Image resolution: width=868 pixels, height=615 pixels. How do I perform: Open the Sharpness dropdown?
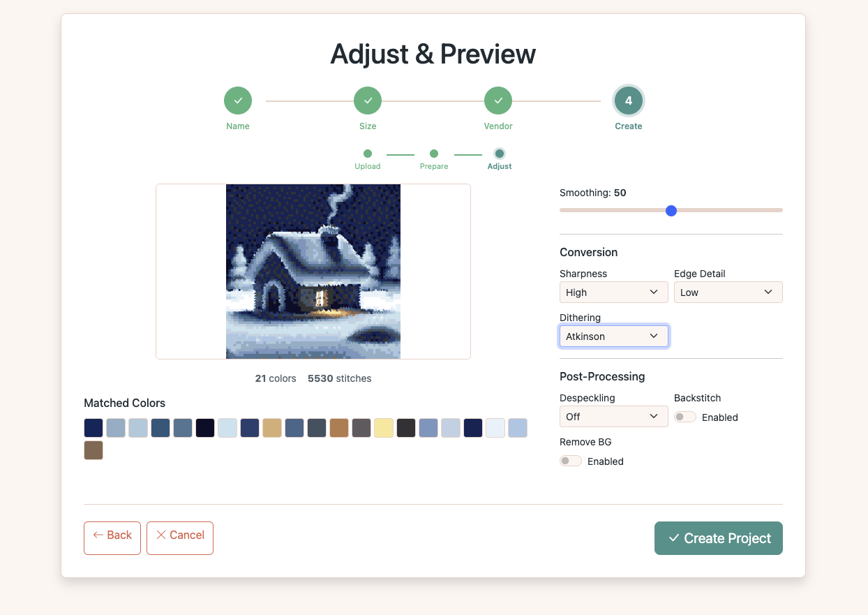(613, 292)
